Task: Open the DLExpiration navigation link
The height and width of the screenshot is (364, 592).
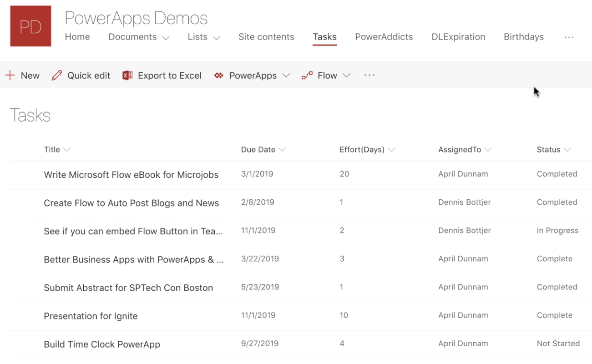Action: point(458,37)
